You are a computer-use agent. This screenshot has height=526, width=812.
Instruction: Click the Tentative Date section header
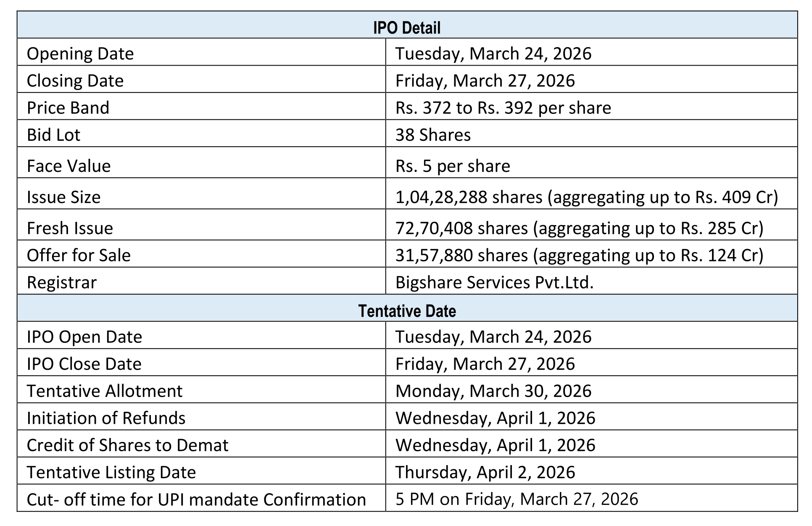click(x=406, y=311)
